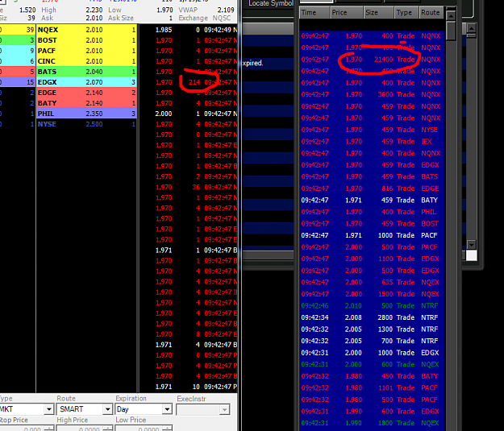Click the 635 Trade NQEX row
The image size is (504, 431).
[372, 282]
